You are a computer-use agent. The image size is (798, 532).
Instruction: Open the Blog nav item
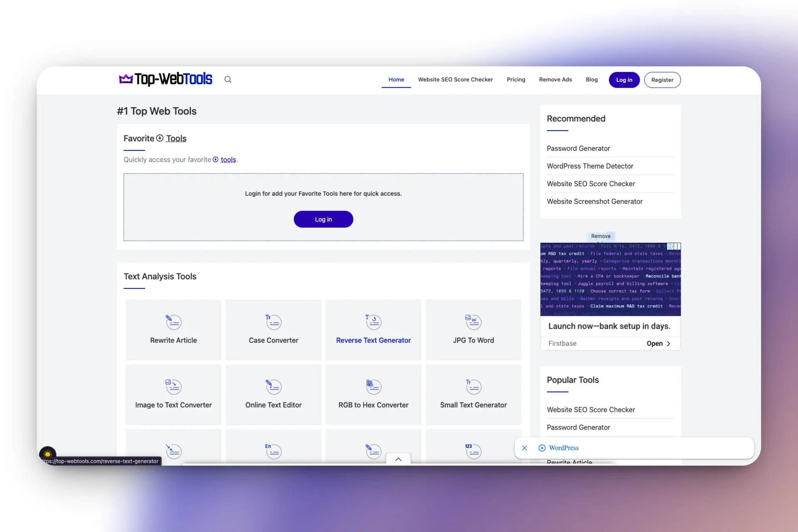pyautogui.click(x=591, y=79)
